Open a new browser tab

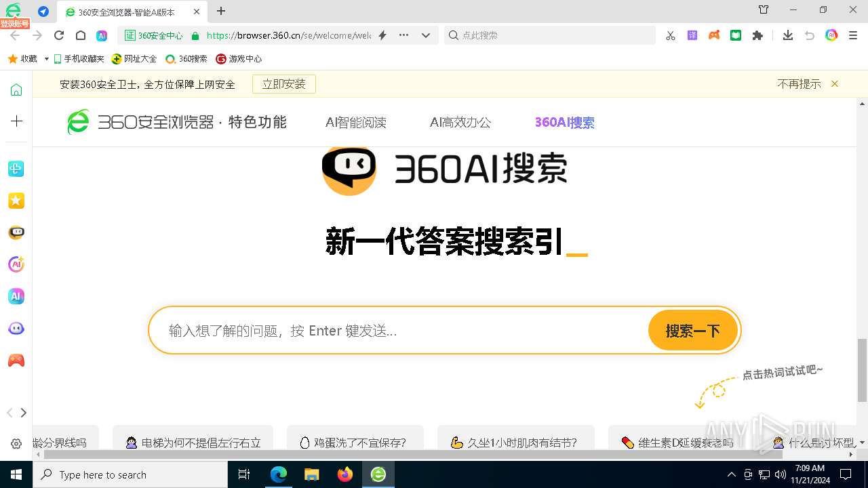[x=221, y=11]
